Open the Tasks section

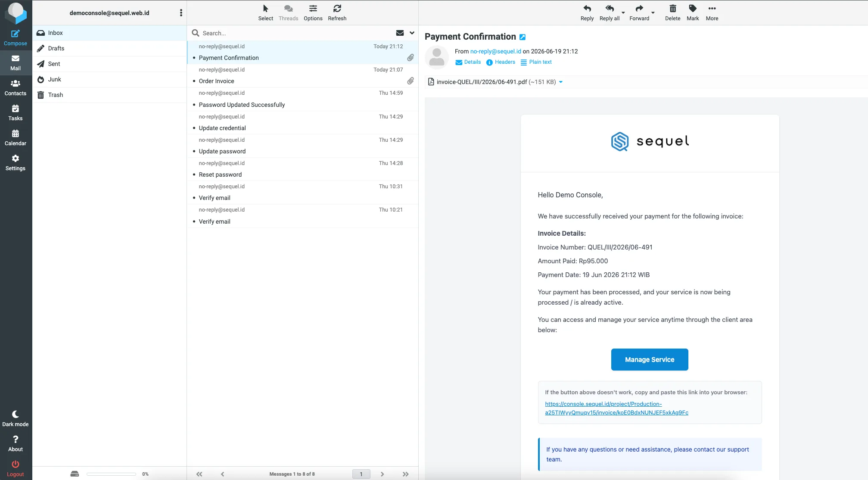click(16, 113)
